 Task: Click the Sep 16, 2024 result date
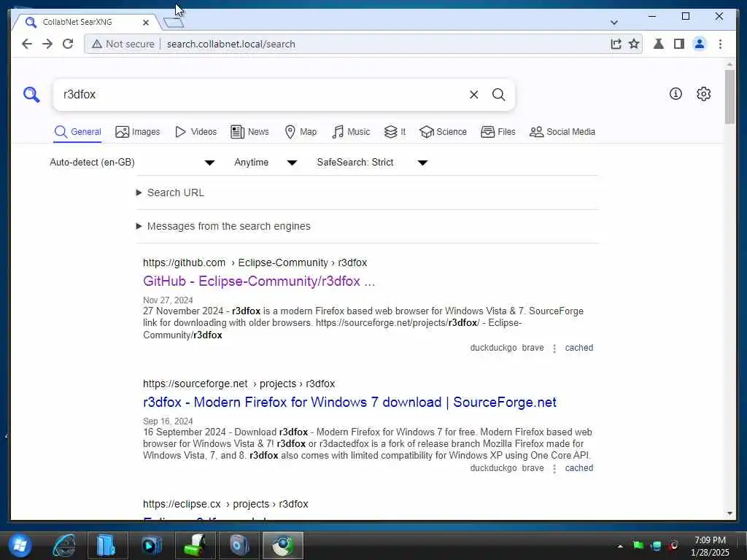pos(168,421)
